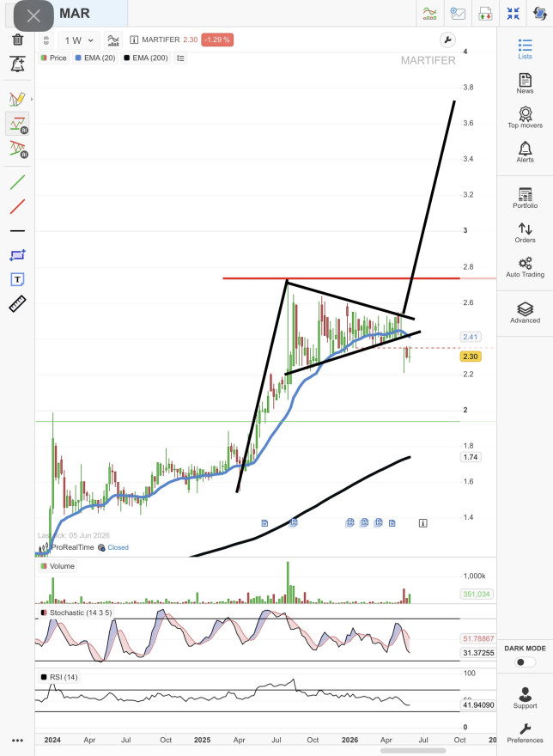Toggle AI support and resistance detection
This screenshot has width=553, height=756.
pos(18,125)
